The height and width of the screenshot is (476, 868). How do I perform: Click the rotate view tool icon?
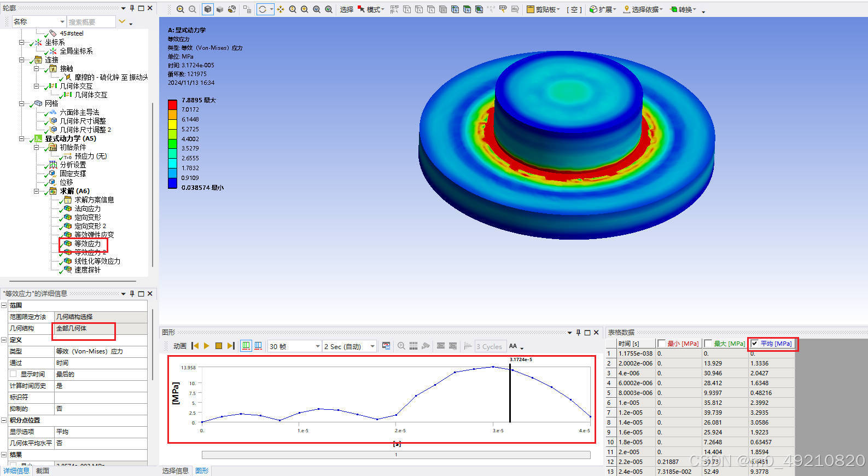tap(263, 9)
